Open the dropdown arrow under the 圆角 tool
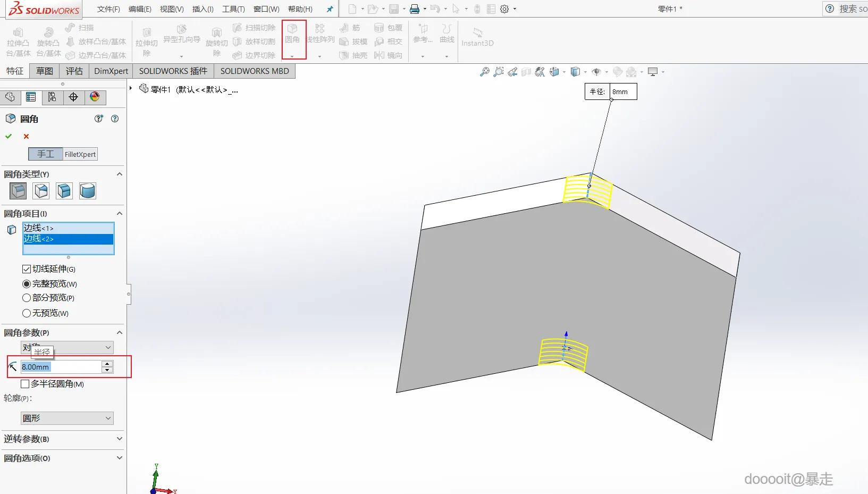This screenshot has width=868, height=494. (x=292, y=56)
